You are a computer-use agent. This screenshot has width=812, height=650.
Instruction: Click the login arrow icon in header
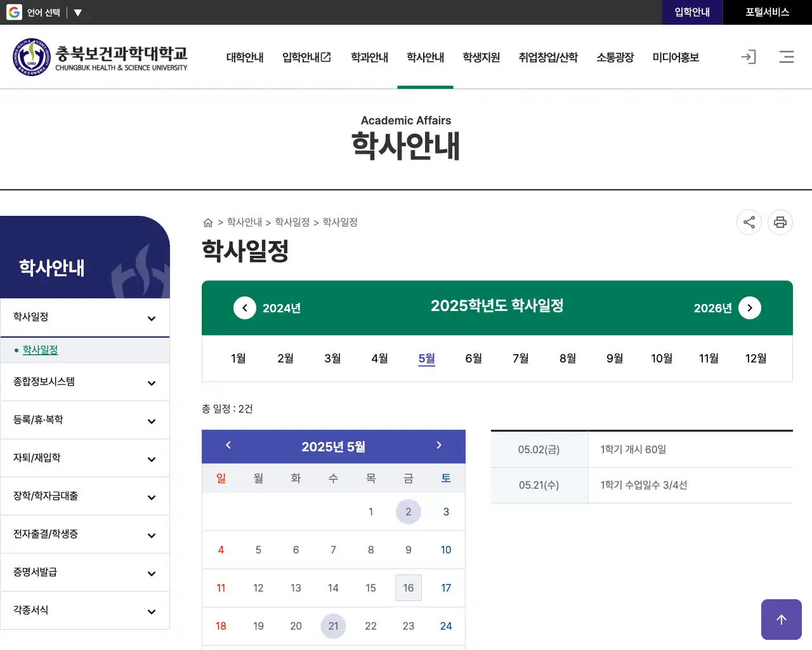(749, 57)
